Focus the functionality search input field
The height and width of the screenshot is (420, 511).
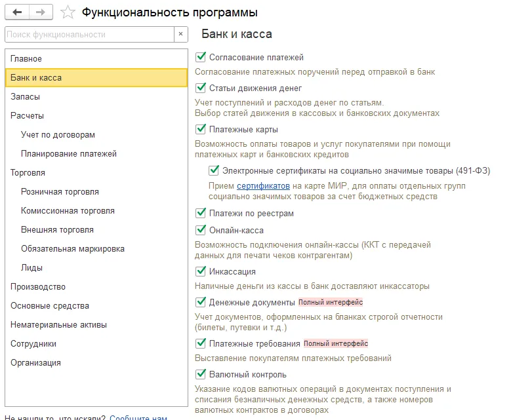tap(89, 34)
